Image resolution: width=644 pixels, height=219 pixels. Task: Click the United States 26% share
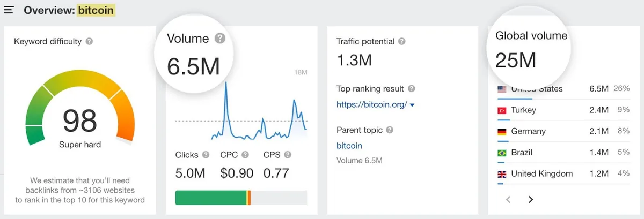click(x=621, y=89)
